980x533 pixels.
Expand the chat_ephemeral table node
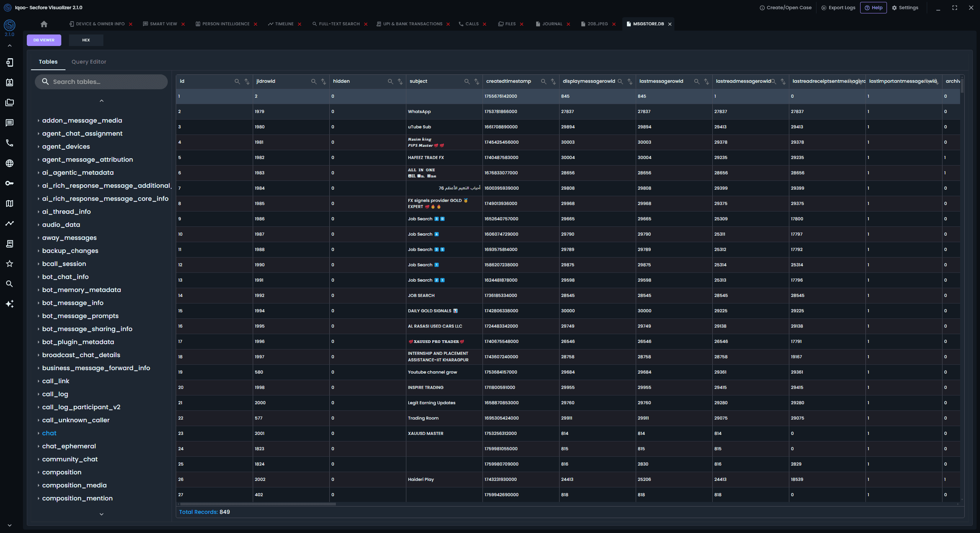pos(69,446)
